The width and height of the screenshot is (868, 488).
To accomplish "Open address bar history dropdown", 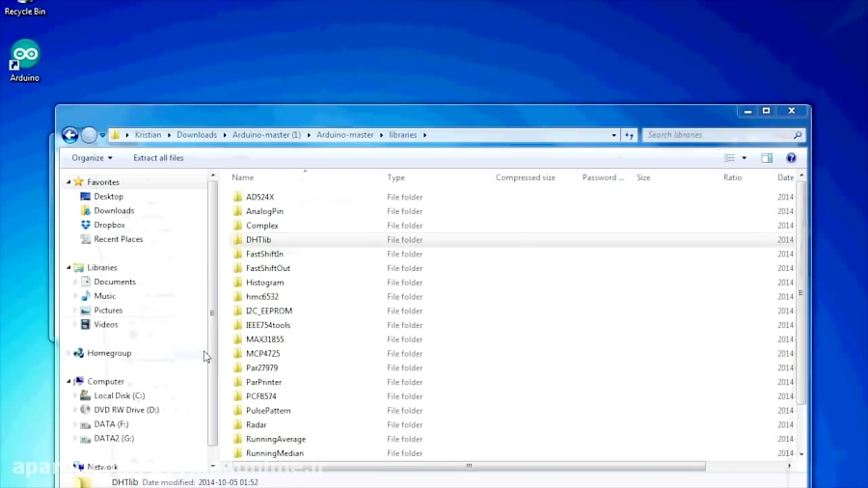I will point(614,135).
